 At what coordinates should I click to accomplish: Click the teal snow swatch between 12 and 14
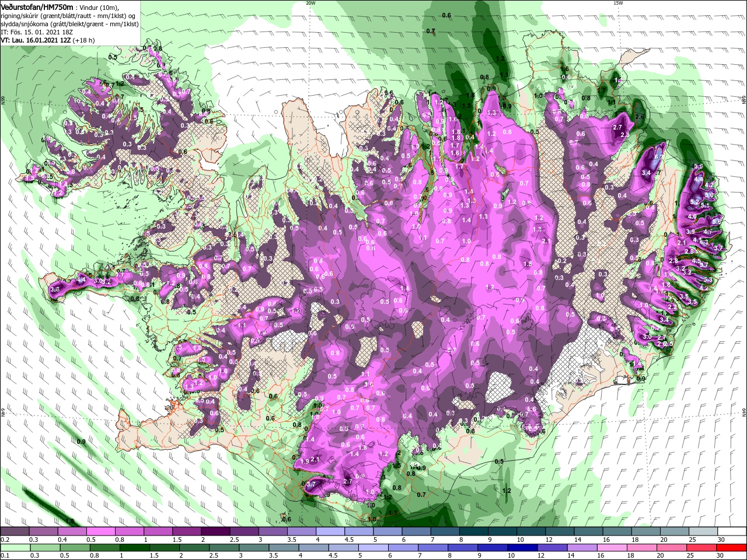click(x=560, y=531)
